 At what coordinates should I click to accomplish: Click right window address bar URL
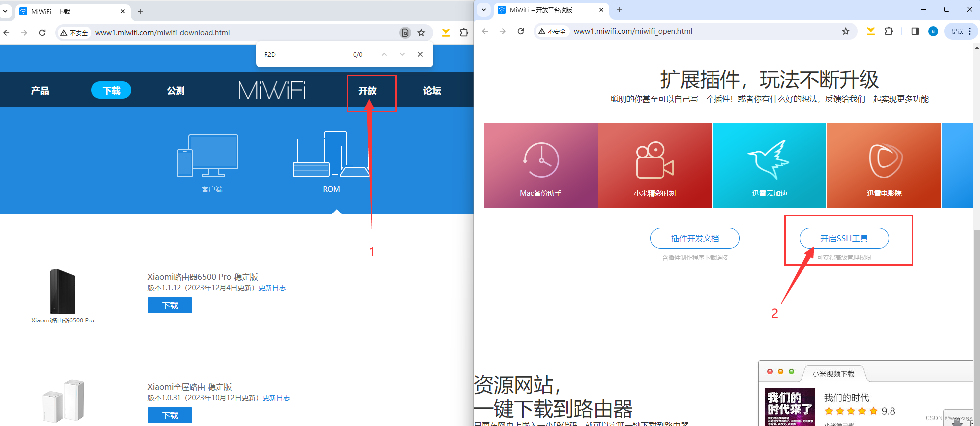pos(632,31)
